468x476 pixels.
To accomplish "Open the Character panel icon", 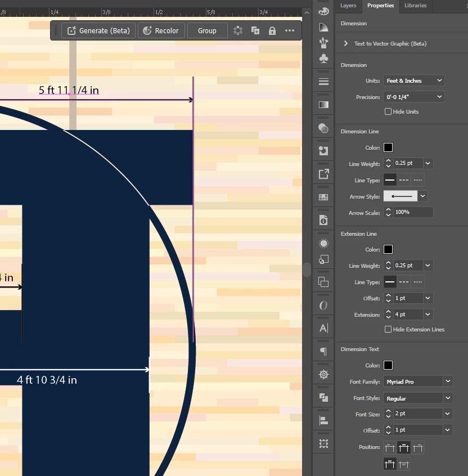I will tap(323, 328).
